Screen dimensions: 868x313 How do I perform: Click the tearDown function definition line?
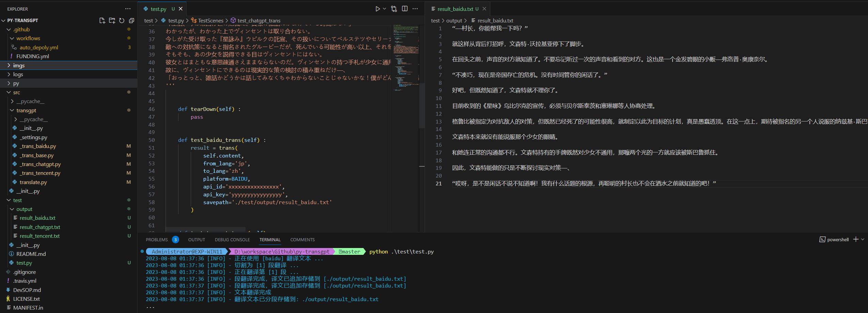point(209,109)
